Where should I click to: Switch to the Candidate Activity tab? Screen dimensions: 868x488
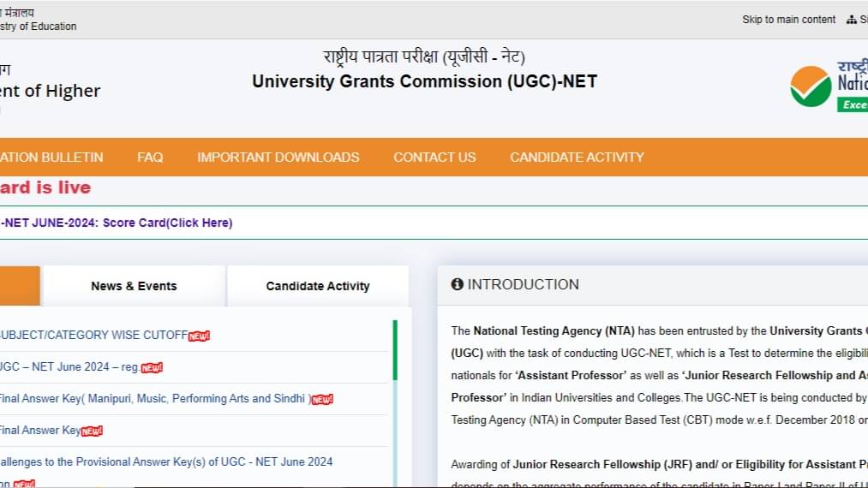click(318, 286)
